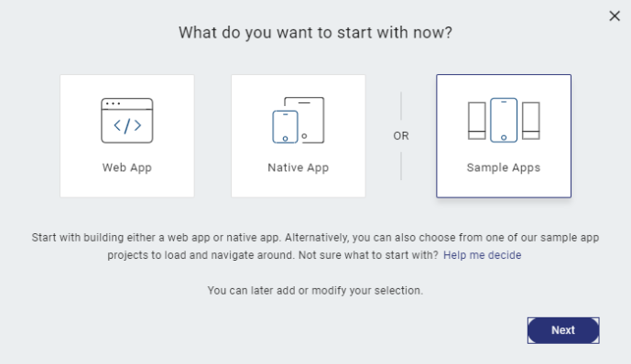Click the tablet home button circle in Native App
Screen dimensions: 631x364
(304, 136)
